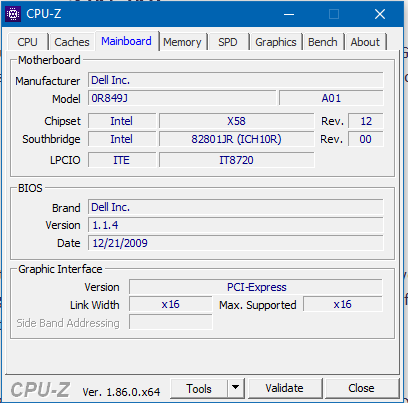The width and height of the screenshot is (408, 403).
Task: Open the SPD tab
Action: 228,42
